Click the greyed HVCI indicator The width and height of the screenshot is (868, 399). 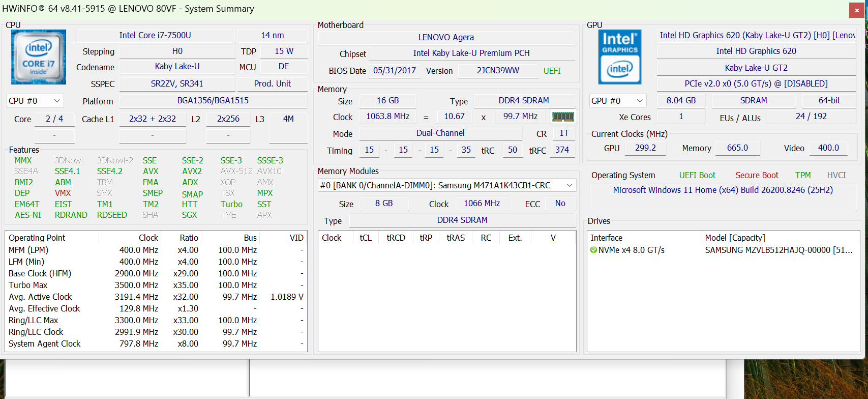836,175
